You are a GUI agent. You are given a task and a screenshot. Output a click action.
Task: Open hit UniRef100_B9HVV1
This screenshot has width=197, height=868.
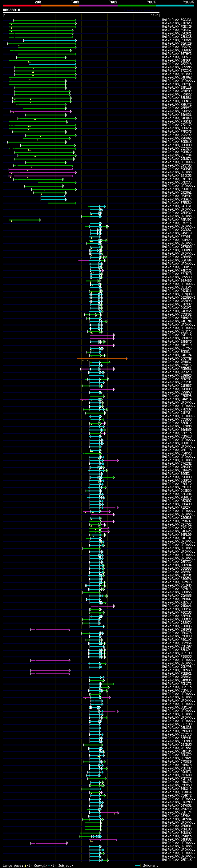[x=177, y=40]
